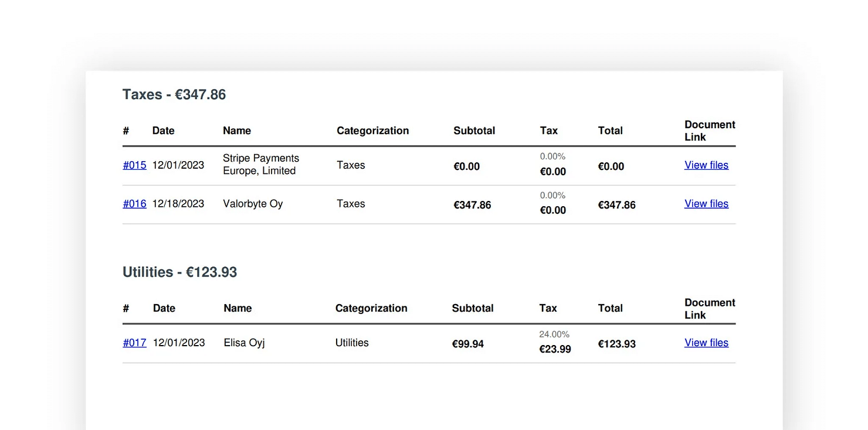Click the Valorbyte Oy vendor name
Screen dimensions: 868x430
253,204
